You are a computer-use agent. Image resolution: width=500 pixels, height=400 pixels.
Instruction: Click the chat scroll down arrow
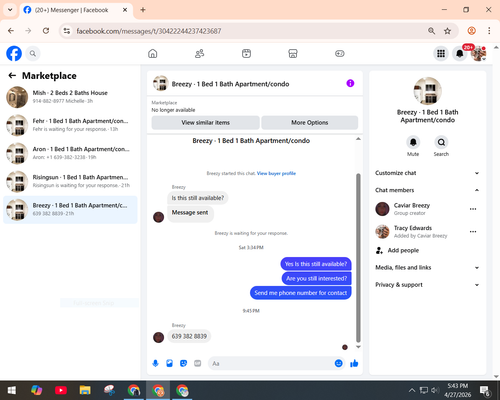pos(358,347)
